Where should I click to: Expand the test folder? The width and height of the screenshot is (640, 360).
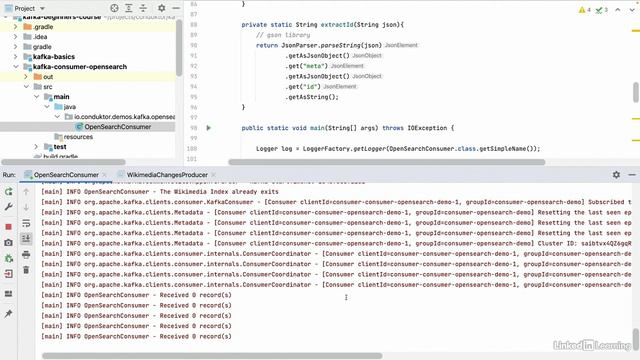coord(36,147)
